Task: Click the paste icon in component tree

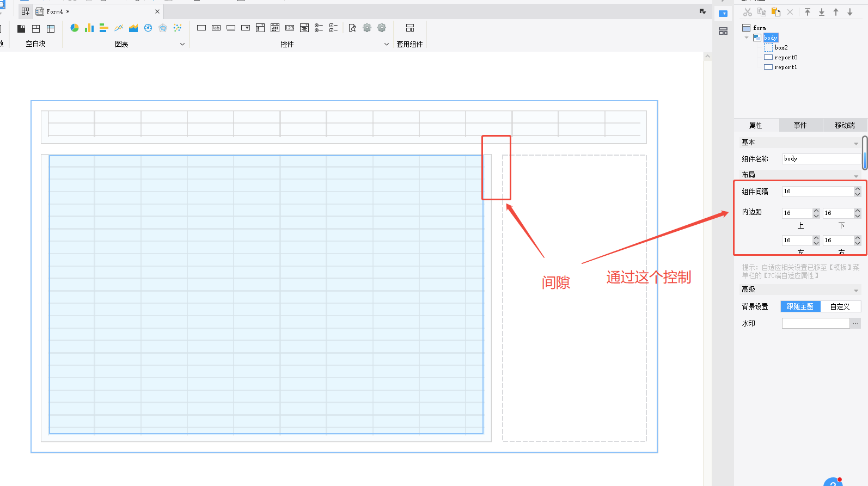Action: pos(776,12)
